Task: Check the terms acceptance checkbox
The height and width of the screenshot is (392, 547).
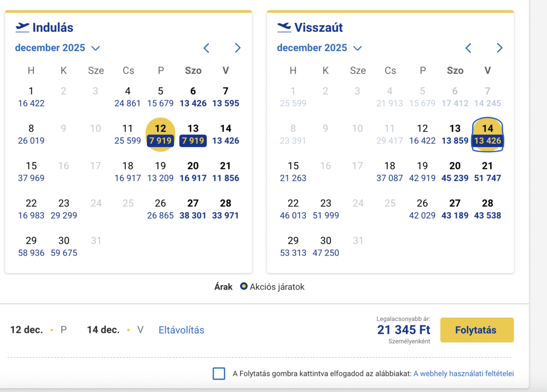Action: [219, 373]
